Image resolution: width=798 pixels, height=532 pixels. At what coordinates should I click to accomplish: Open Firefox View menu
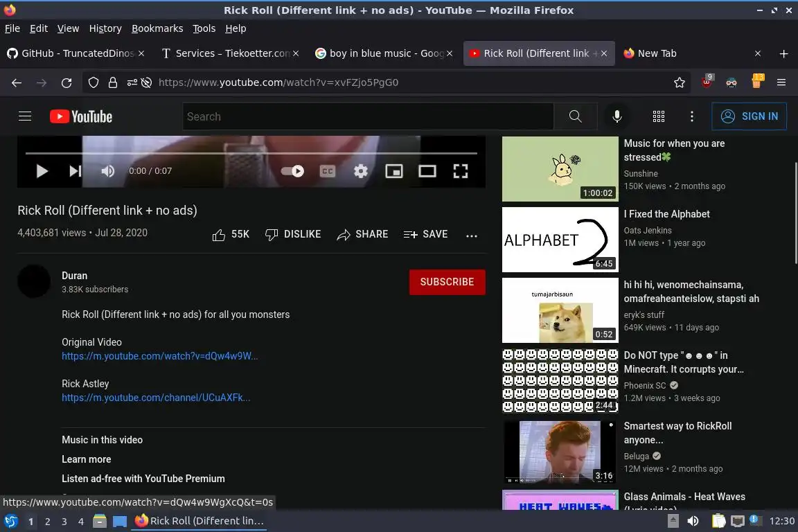pos(68,28)
